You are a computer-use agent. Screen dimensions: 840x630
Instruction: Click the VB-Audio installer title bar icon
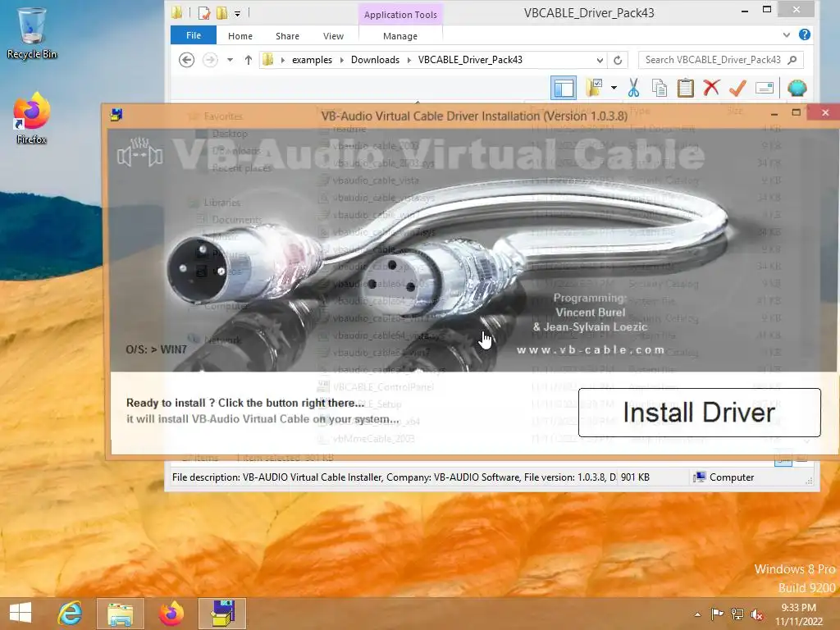(116, 115)
